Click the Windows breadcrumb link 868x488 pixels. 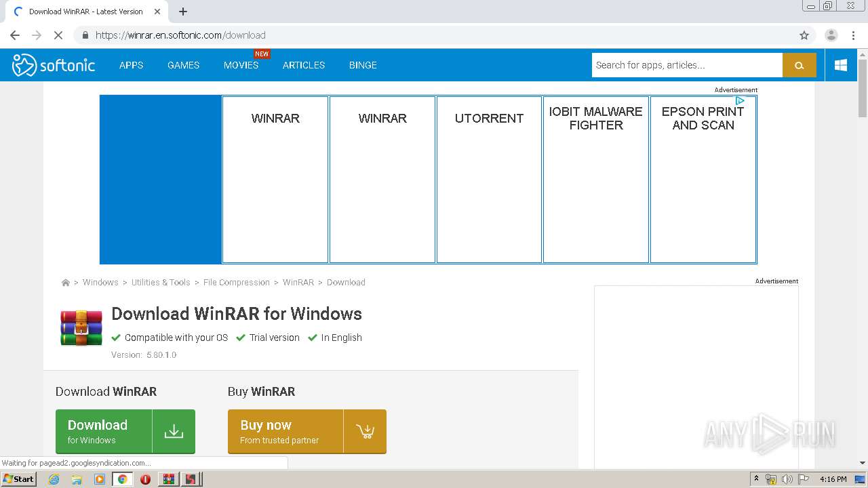point(100,283)
